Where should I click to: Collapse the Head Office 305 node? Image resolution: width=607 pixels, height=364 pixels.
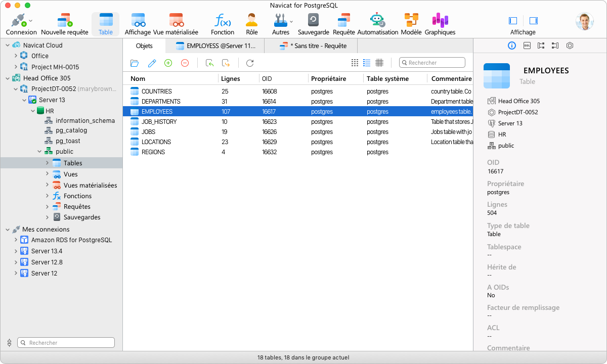click(7, 78)
